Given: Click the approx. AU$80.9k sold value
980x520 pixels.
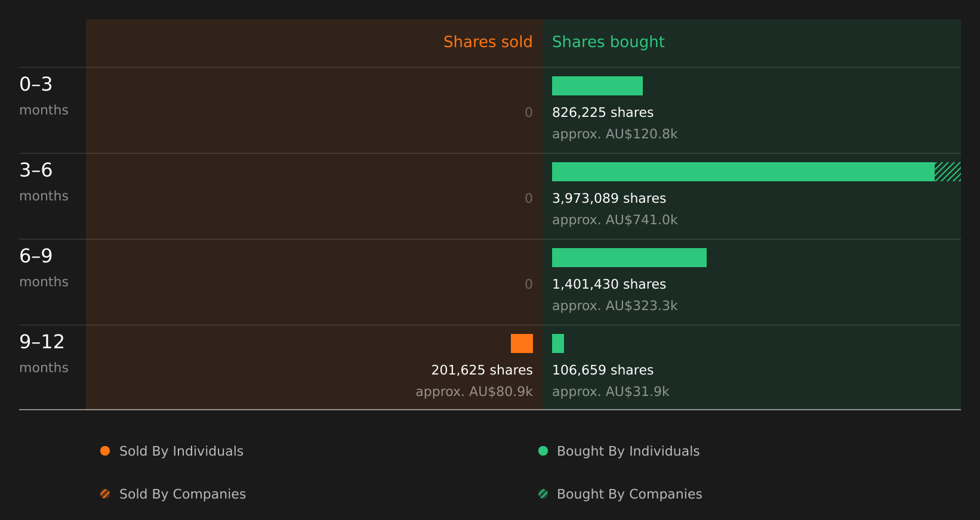Looking at the screenshot, I should coord(474,392).
